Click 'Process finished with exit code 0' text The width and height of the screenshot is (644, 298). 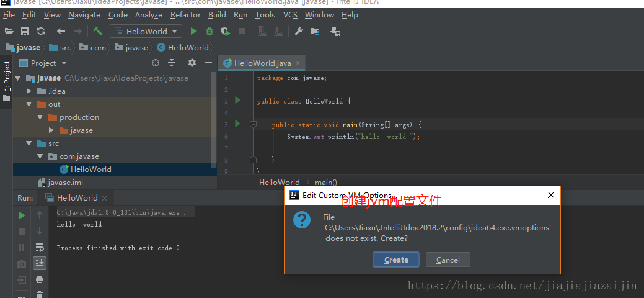pyautogui.click(x=118, y=248)
